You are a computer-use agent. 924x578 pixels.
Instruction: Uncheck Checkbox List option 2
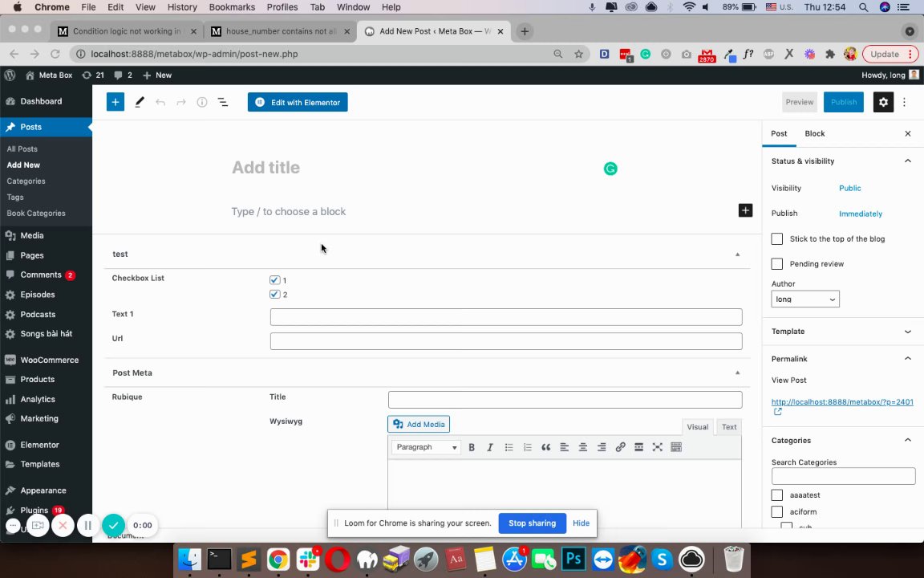274,294
